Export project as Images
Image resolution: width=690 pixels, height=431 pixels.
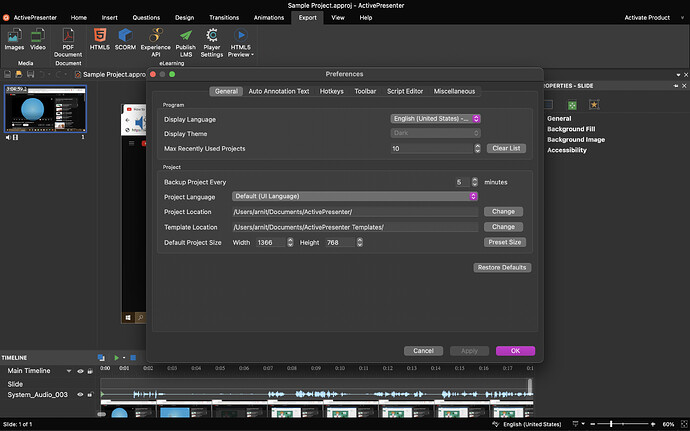(x=14, y=39)
